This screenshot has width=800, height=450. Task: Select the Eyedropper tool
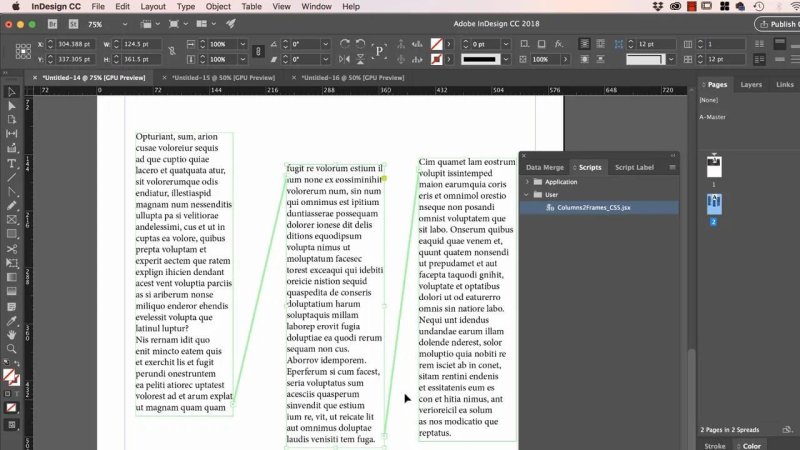11,321
